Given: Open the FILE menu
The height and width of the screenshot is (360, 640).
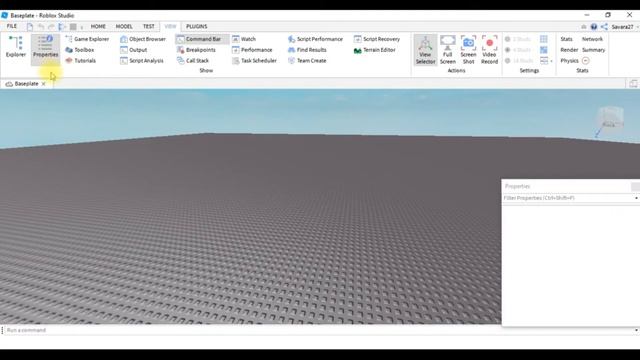Looking at the screenshot, I should (x=12, y=26).
